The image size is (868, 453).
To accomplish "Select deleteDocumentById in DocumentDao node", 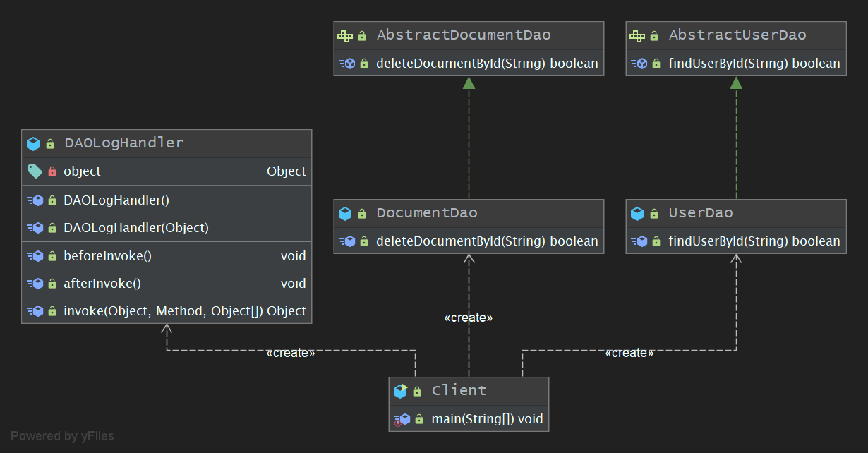I will point(486,241).
